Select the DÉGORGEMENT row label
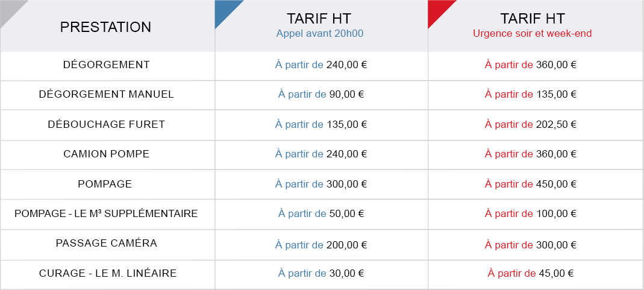This screenshot has width=644, height=290. click(x=107, y=65)
